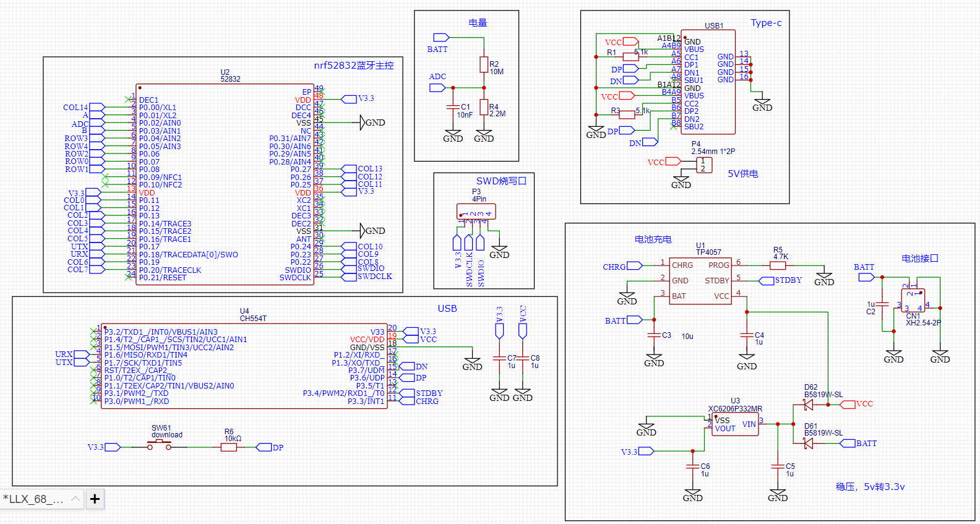Select the XC6206P332MR regulator label
Viewport: 980px width, 524px height.
pos(735,409)
